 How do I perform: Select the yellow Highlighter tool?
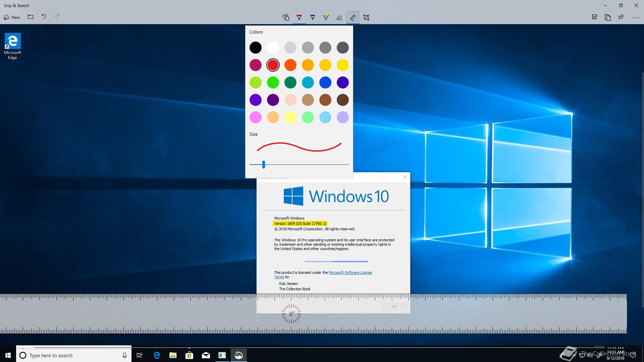click(326, 17)
